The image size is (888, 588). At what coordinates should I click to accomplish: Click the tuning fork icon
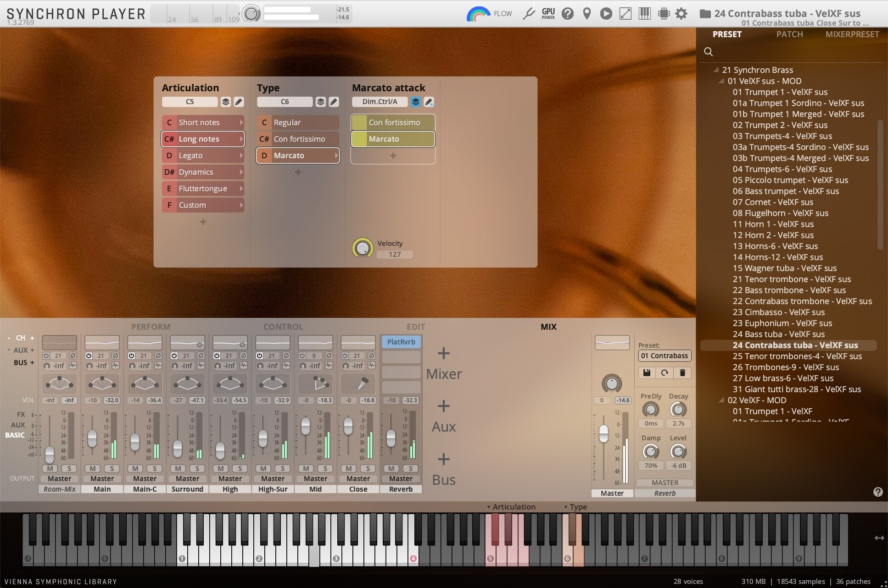[529, 14]
